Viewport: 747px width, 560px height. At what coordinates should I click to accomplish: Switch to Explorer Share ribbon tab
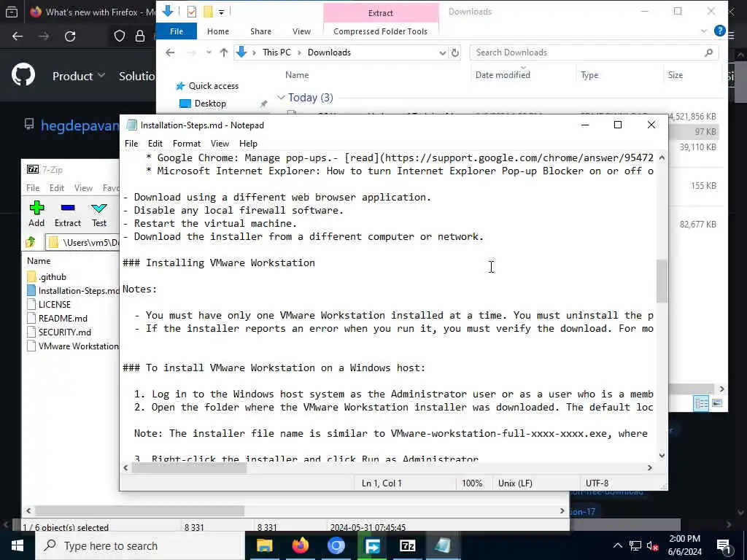coord(260,31)
